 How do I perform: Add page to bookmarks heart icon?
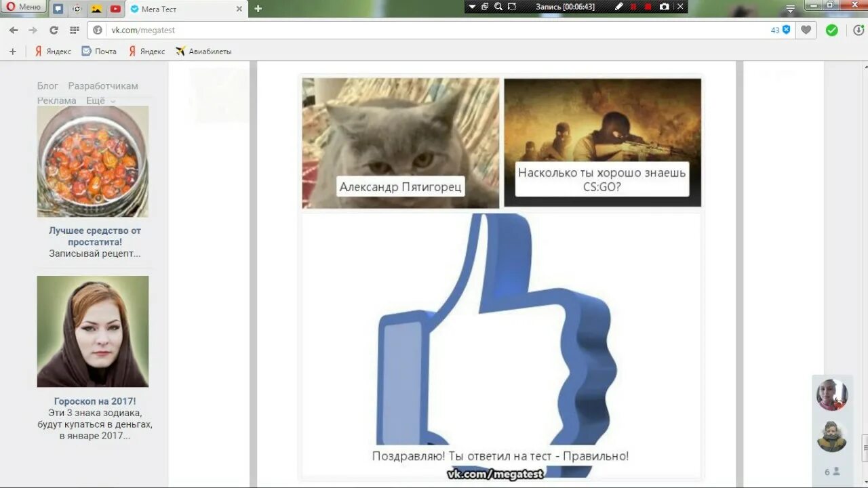point(806,30)
